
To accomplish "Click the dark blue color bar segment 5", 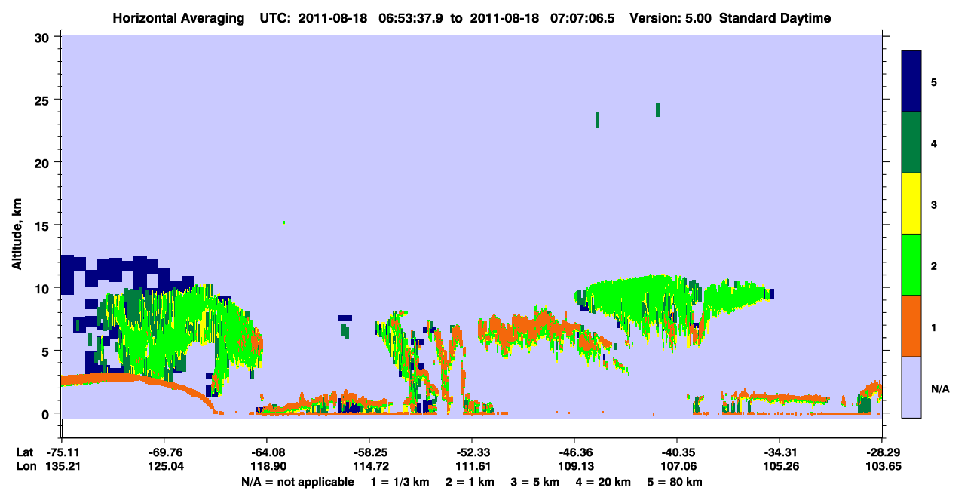I will (911, 81).
